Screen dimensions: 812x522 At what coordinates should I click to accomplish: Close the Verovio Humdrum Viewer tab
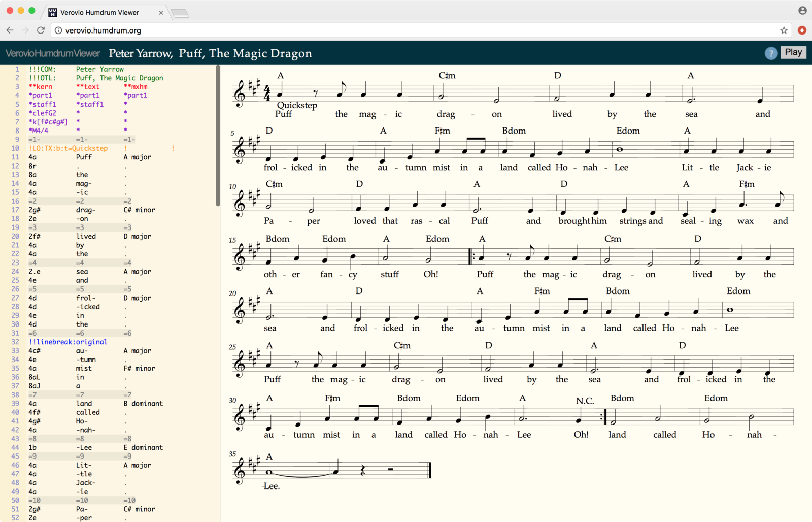tap(161, 13)
